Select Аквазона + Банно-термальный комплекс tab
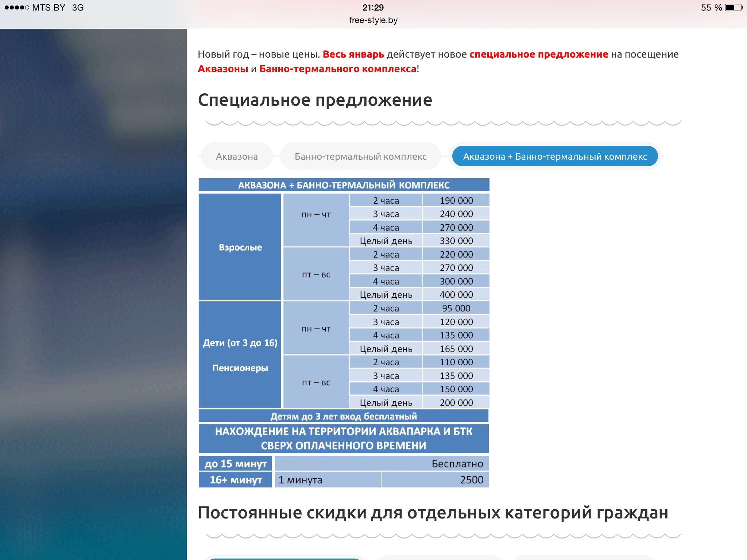This screenshot has height=560, width=747. [x=555, y=156]
